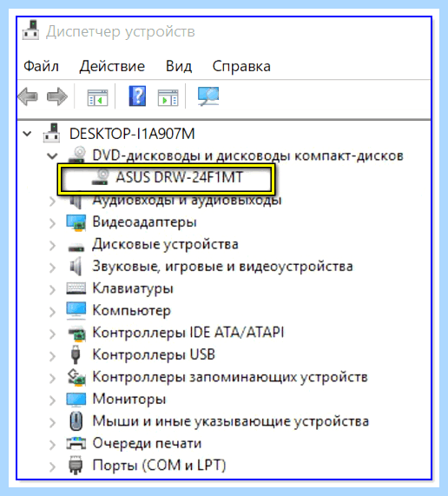Open the Файл menu
The width and height of the screenshot is (448, 496).
[41, 66]
